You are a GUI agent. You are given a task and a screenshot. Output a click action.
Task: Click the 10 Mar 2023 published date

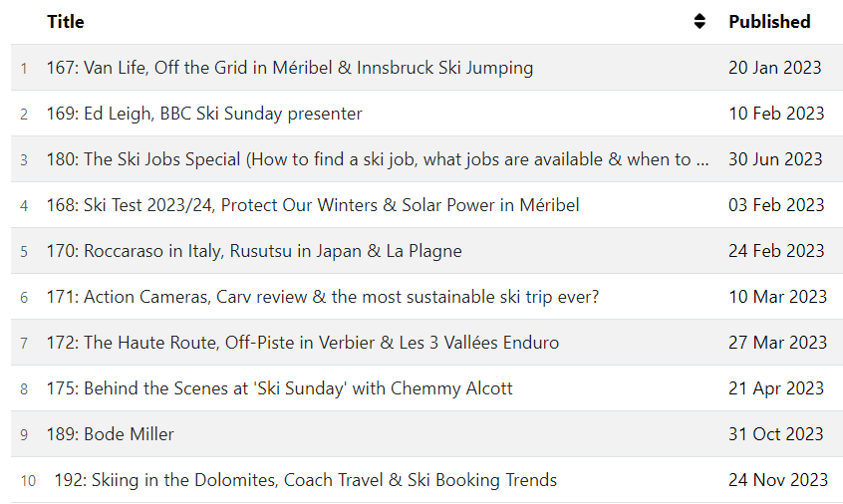(x=777, y=297)
